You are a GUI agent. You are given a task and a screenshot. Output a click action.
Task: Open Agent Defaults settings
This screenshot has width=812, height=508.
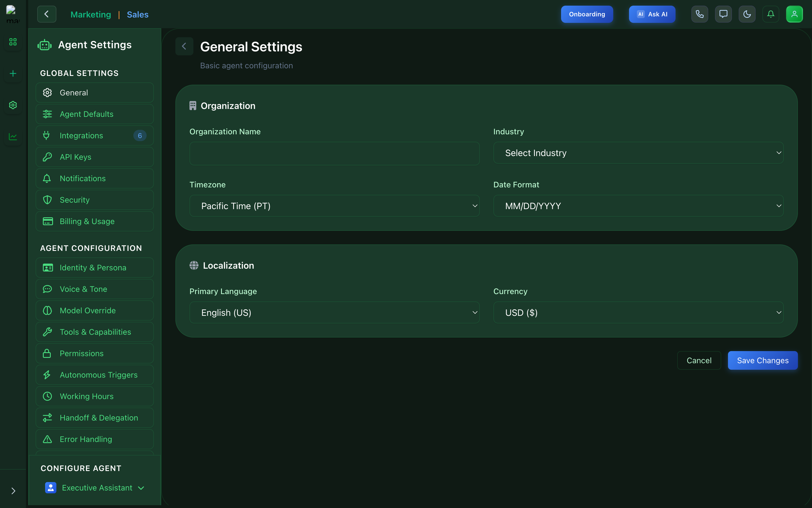coord(95,114)
